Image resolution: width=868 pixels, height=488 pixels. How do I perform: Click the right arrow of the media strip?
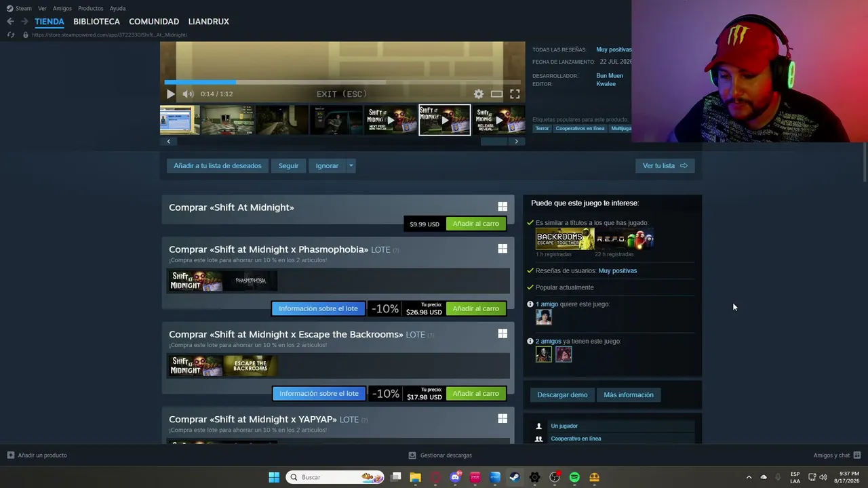[516, 141]
